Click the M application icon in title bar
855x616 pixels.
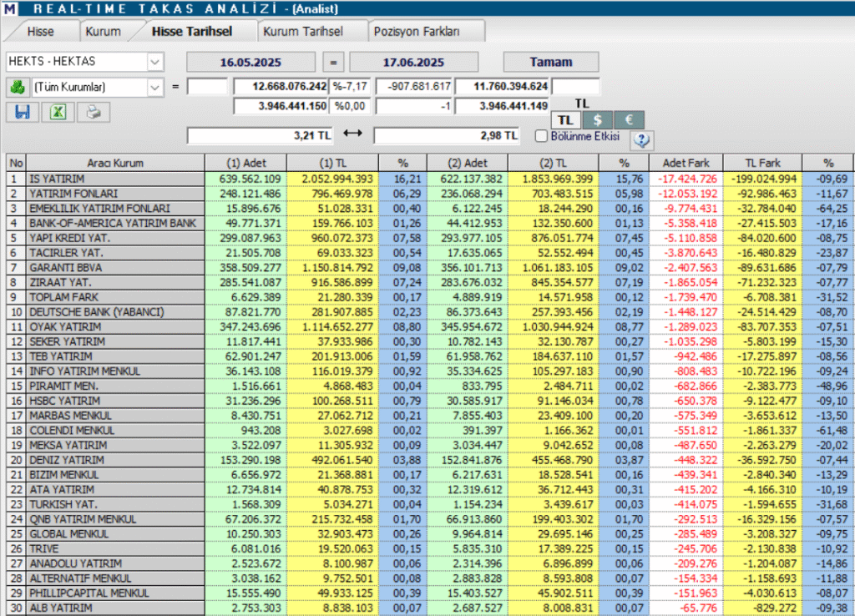(x=10, y=8)
